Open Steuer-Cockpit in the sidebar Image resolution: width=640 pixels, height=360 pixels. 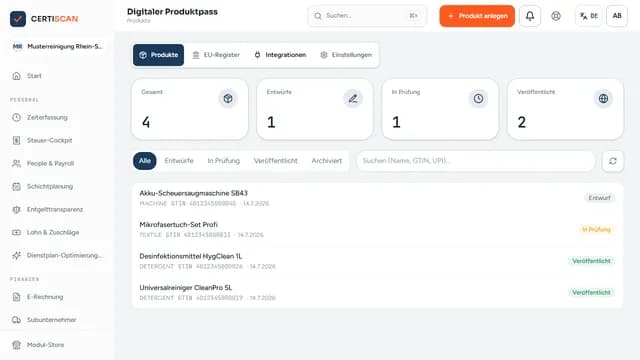pyautogui.click(x=57, y=140)
